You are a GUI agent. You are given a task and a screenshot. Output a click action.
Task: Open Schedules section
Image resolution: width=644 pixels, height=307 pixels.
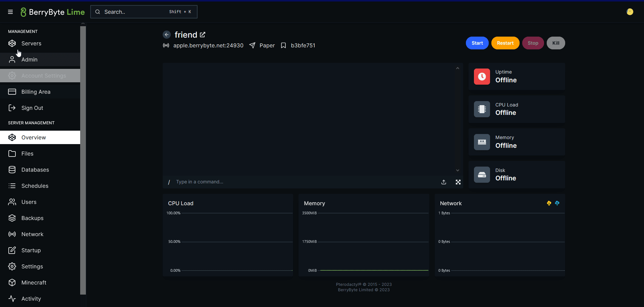tap(40, 186)
